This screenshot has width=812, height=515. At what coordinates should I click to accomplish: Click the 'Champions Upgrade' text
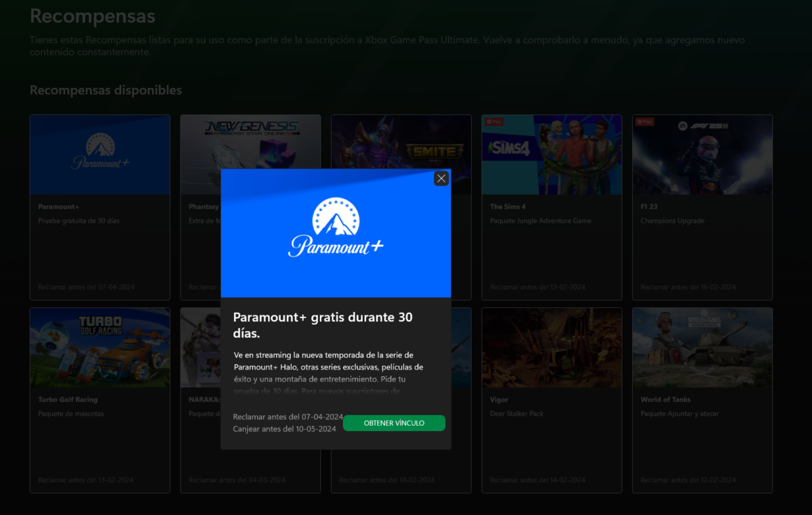click(x=673, y=221)
